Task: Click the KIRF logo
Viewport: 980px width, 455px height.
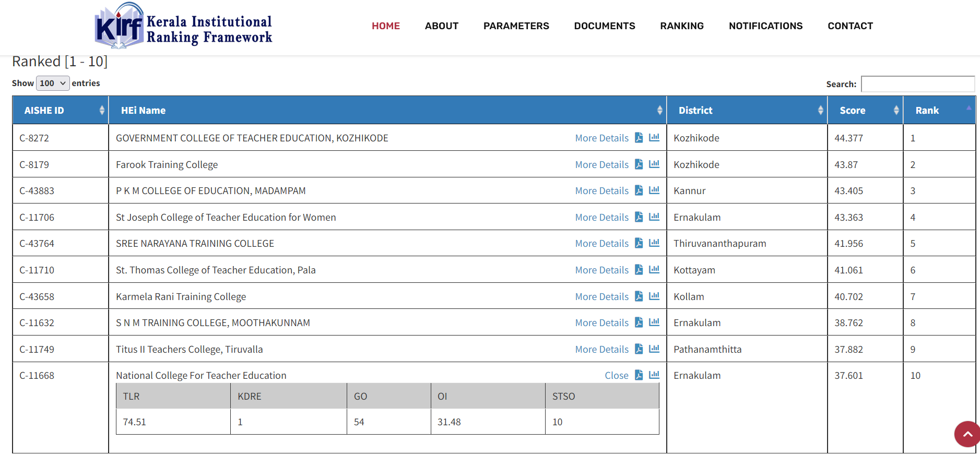Action: coord(183,26)
